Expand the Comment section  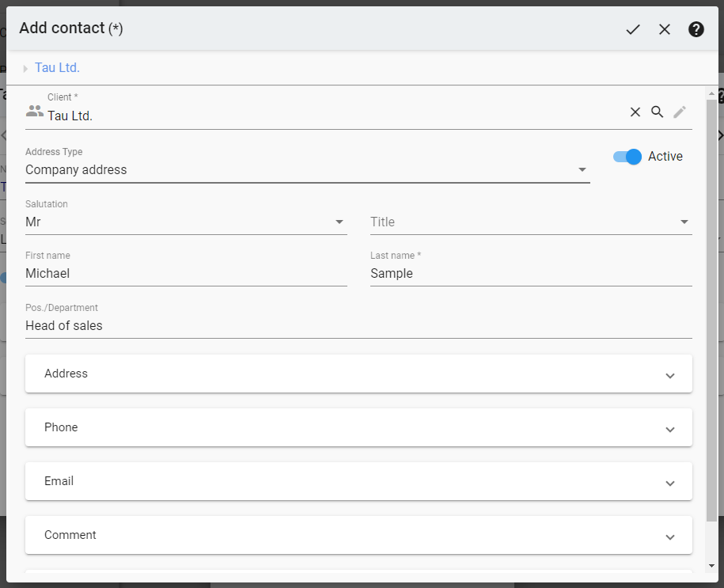pyautogui.click(x=669, y=535)
